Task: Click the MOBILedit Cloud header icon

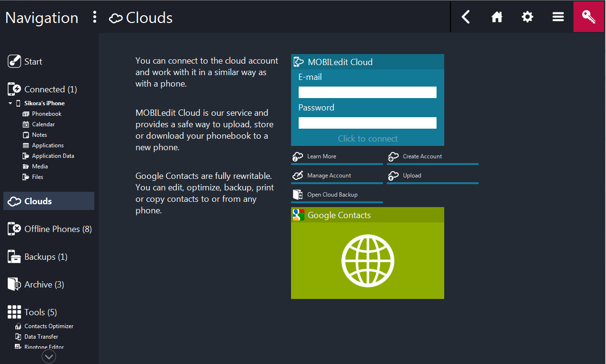Action: (299, 62)
